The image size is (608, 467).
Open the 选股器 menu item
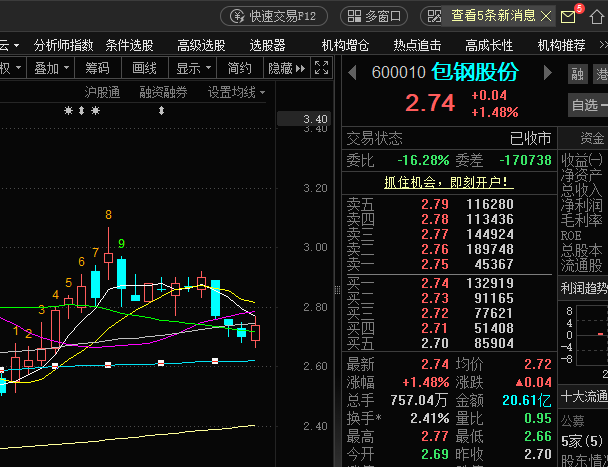coord(267,45)
